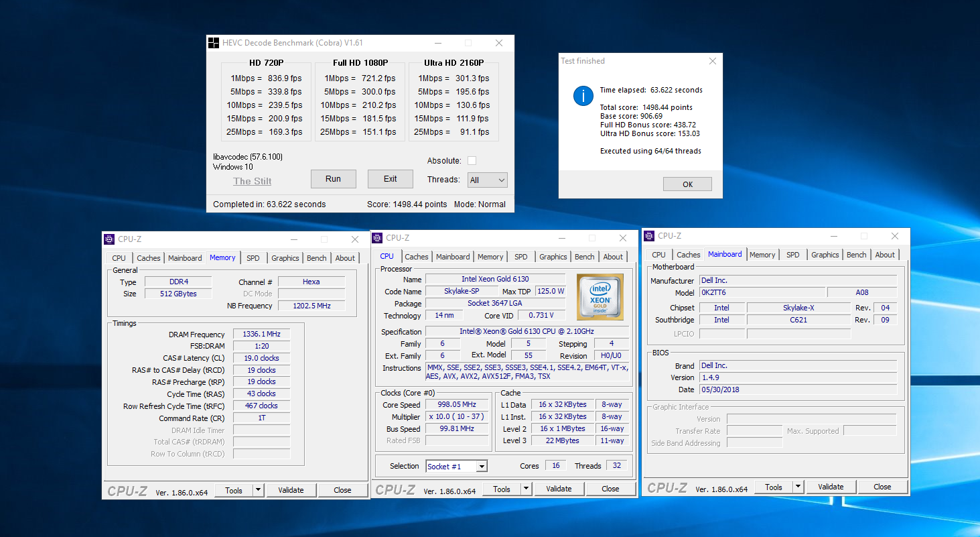The width and height of the screenshot is (980, 537).
Task: Click Channel # value Hexa
Action: 311,282
